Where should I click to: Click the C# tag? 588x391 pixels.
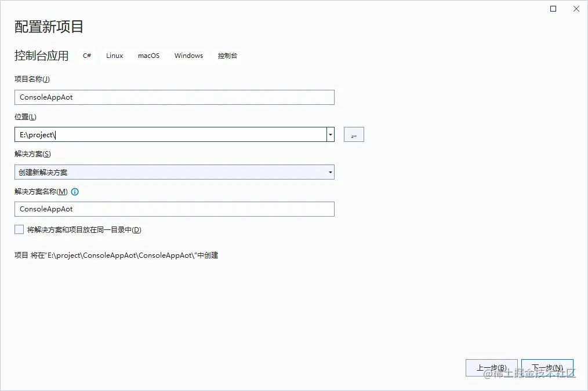(87, 56)
